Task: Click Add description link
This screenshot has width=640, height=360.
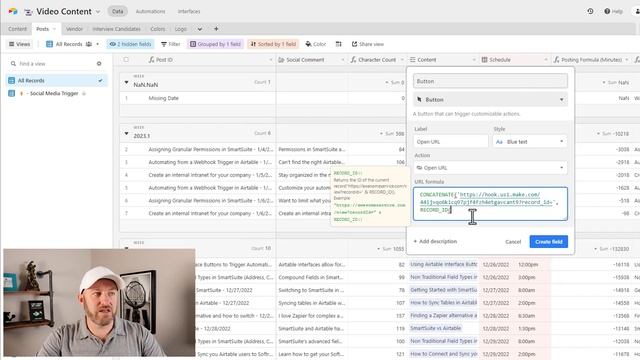Action: click(435, 242)
